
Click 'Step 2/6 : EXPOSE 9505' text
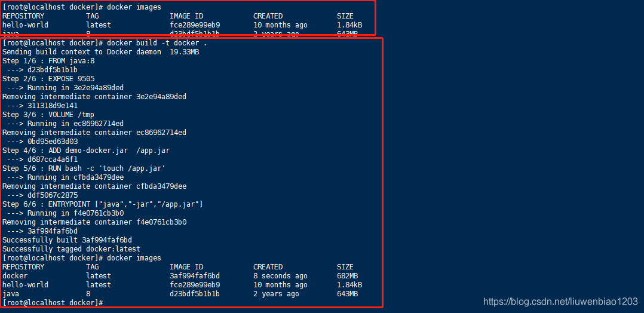tap(49, 79)
